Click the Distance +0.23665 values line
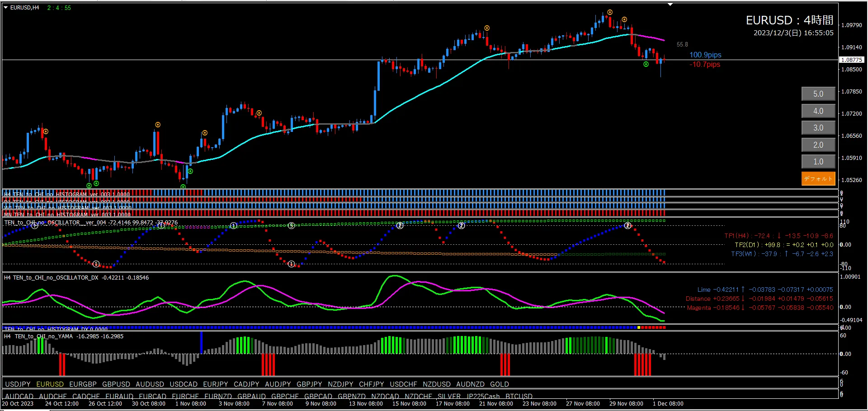This screenshot has height=411, width=868. tap(759, 299)
